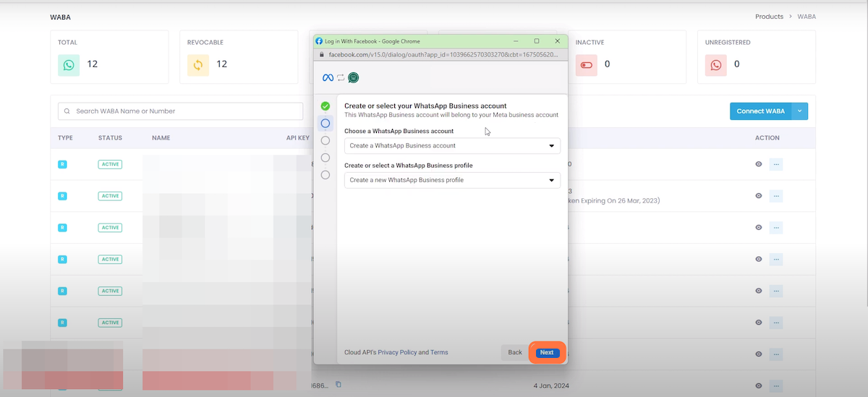Click the eye icon in the fourth table row
This screenshot has width=868, height=397.
759,259
